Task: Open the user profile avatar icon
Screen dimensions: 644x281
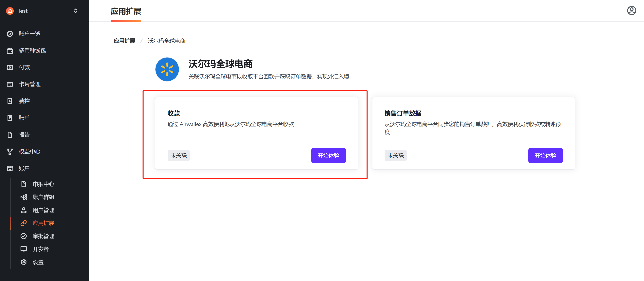Action: pyautogui.click(x=631, y=11)
